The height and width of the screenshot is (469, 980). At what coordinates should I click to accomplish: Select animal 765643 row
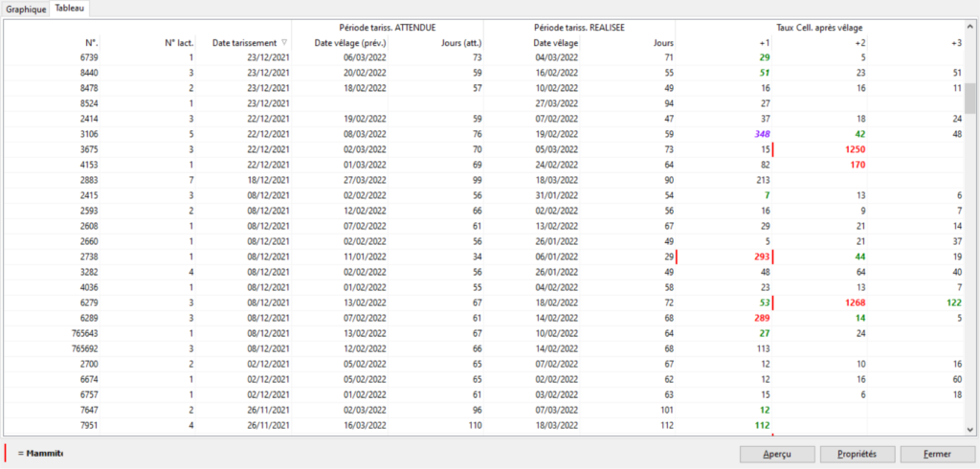(x=78, y=333)
